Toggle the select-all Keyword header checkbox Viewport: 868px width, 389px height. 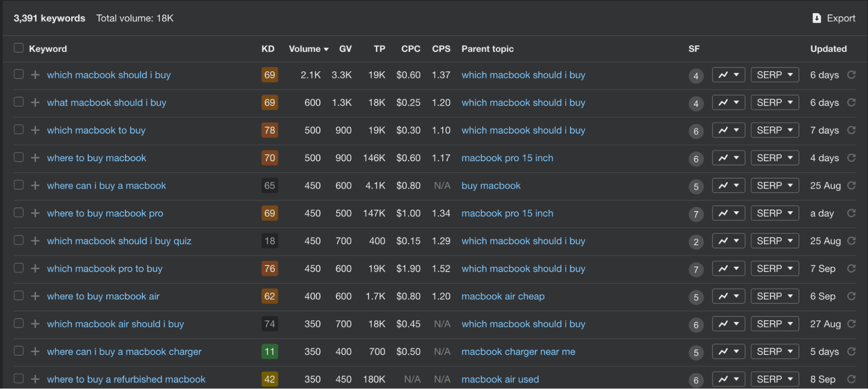click(x=19, y=48)
